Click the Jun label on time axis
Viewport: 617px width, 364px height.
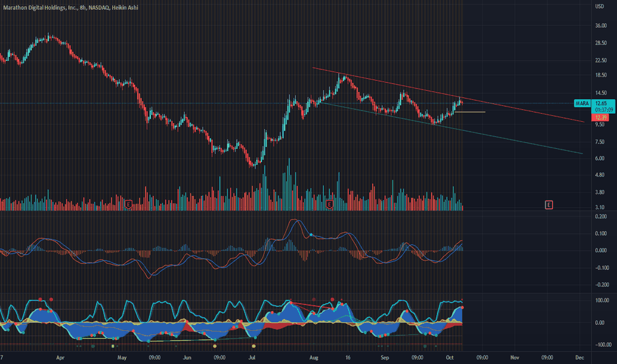coord(187,357)
